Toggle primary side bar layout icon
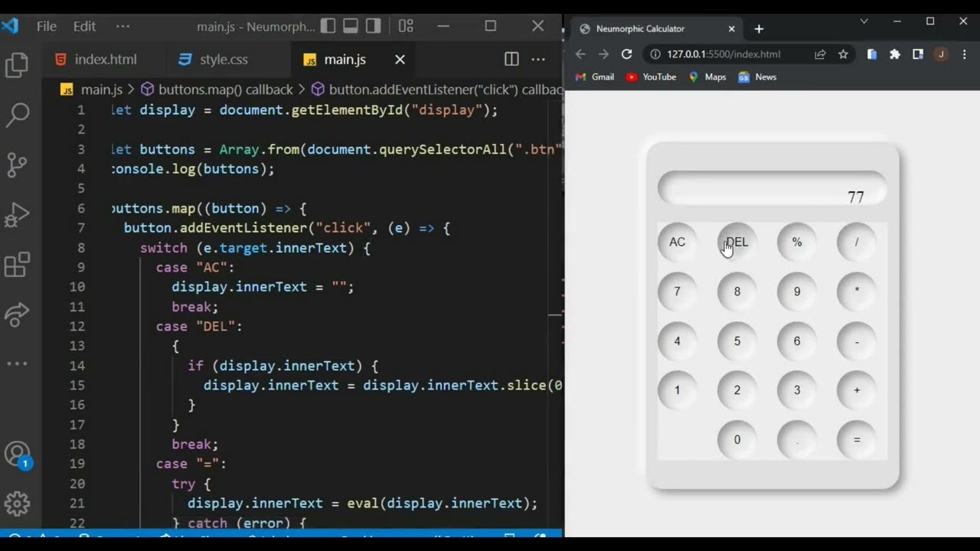Screen dimensions: 980x551 [x=328, y=26]
